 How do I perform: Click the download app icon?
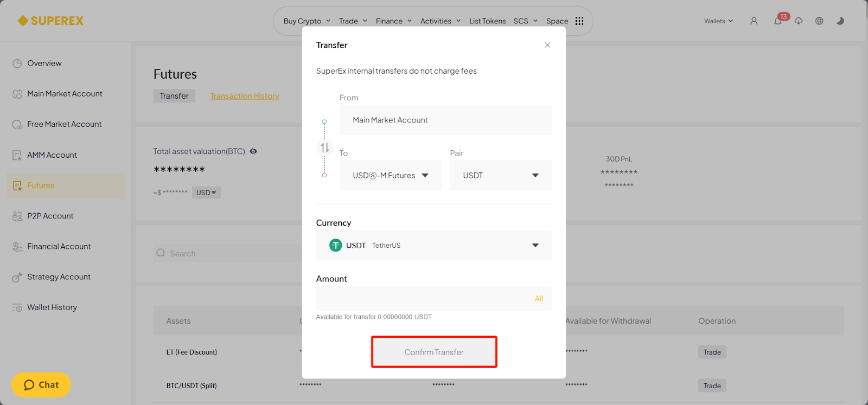799,21
